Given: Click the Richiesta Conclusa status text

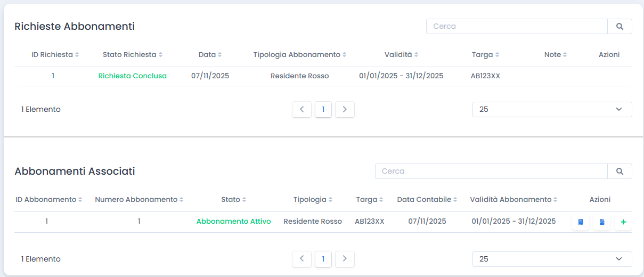Looking at the screenshot, I should click(132, 76).
